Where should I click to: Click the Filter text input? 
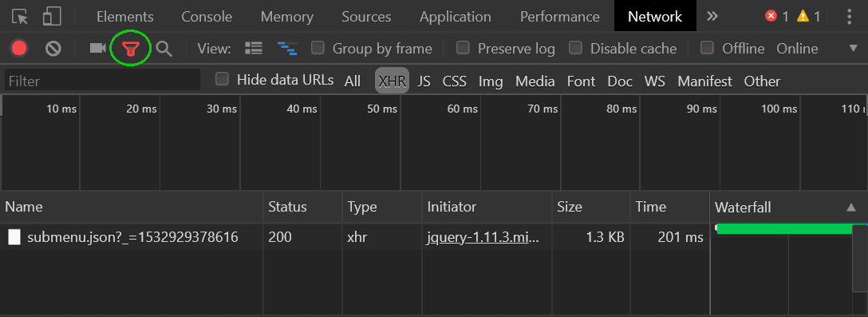pos(102,81)
